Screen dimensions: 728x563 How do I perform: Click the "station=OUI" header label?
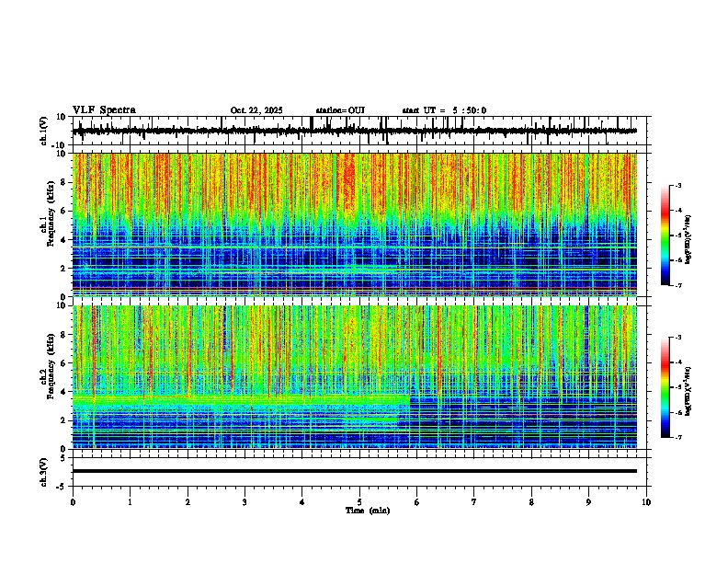point(340,110)
